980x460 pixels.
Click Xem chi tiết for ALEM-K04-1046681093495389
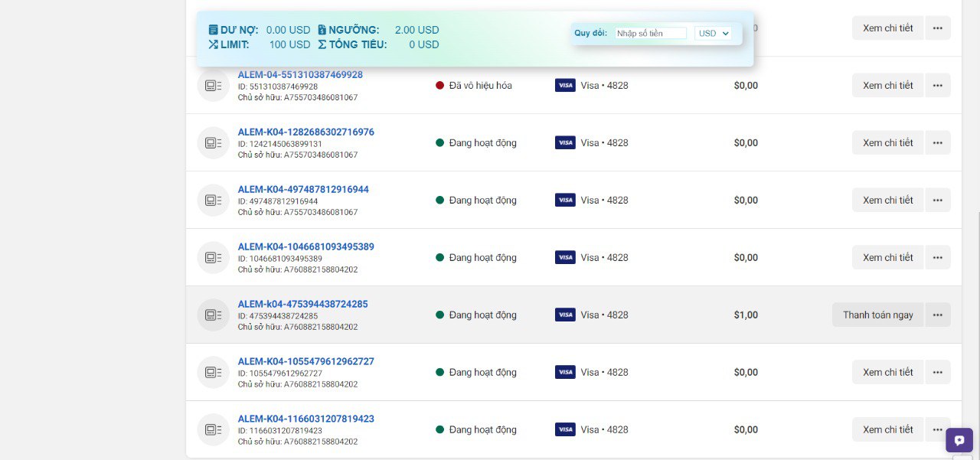point(888,257)
